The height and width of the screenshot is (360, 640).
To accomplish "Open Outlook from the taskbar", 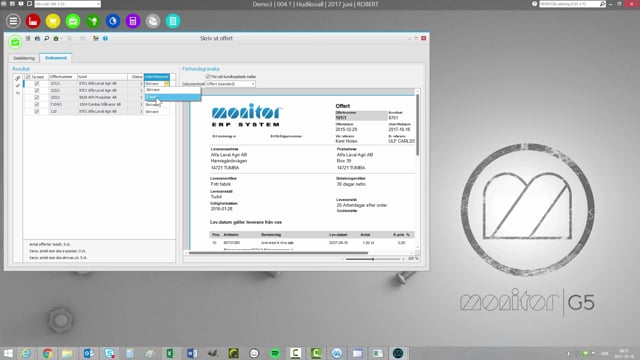I will click(89, 353).
